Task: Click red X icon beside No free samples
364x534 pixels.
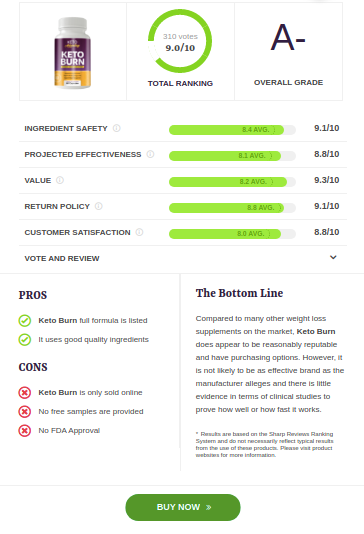Action: 25,412
